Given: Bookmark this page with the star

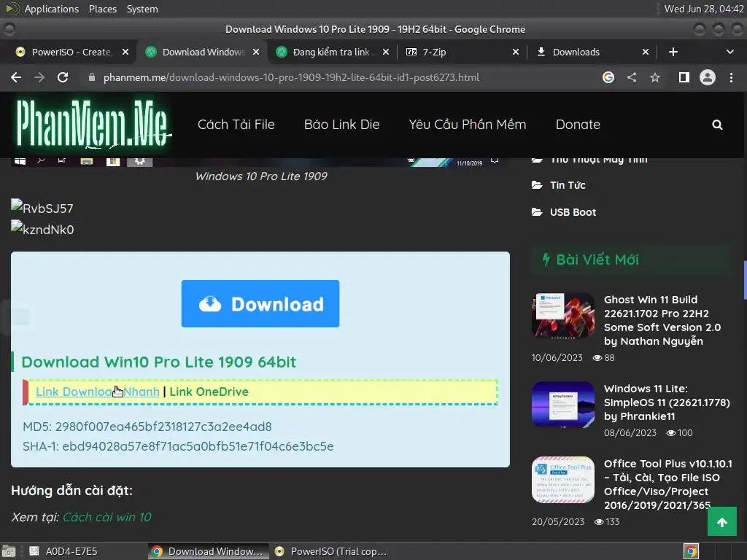Looking at the screenshot, I should pos(655,77).
